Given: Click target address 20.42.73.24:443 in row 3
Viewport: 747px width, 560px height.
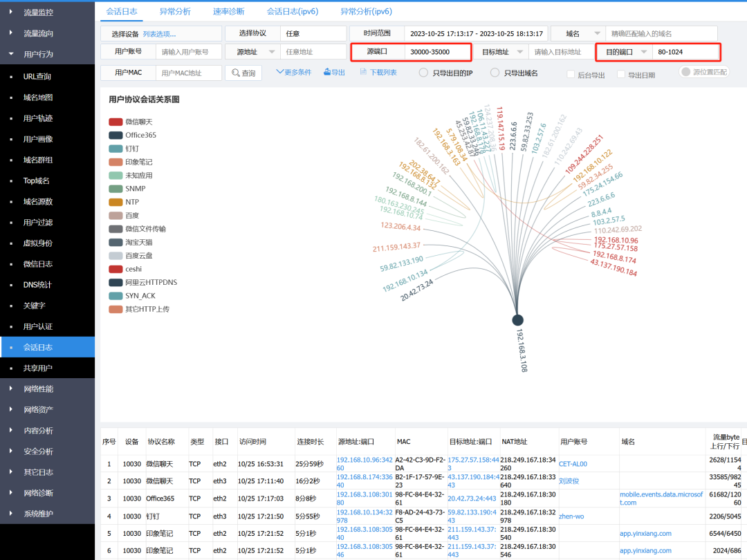Looking at the screenshot, I should 472,498.
